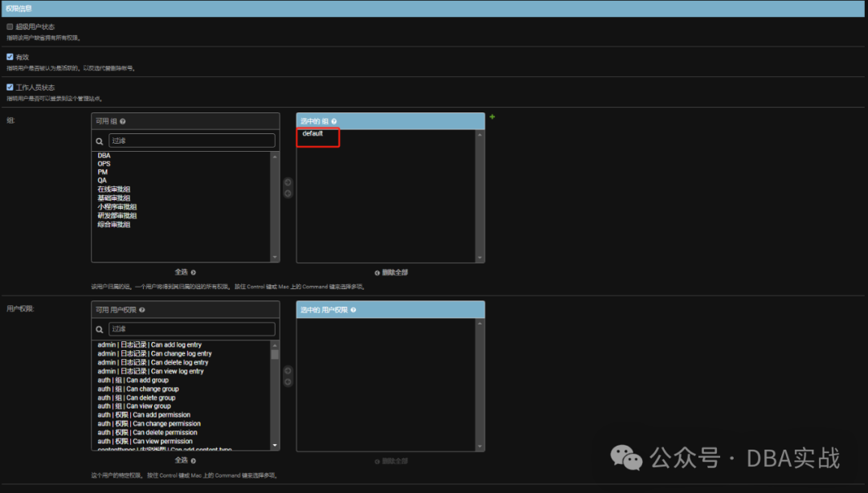Viewport: 868px width, 493px height.
Task: Open help icon beside 选中的 组
Action: [x=334, y=121]
